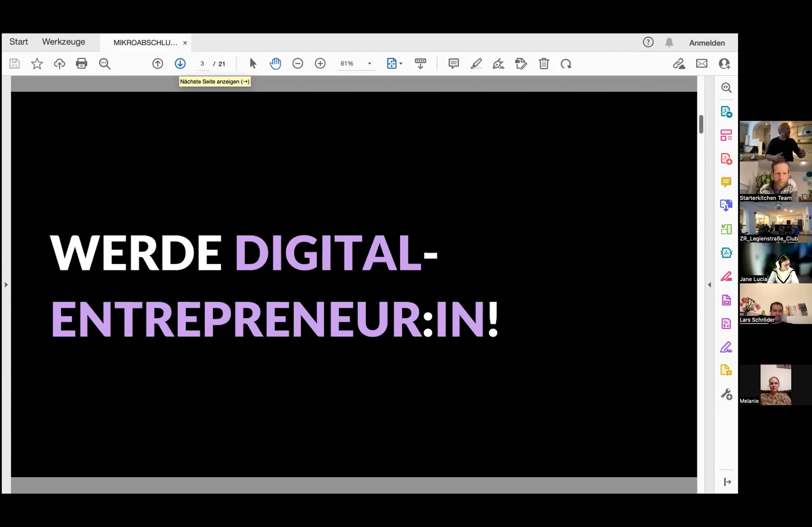Expand the left navigation pane arrow
Screen dimensions: 812x527
tap(6, 284)
